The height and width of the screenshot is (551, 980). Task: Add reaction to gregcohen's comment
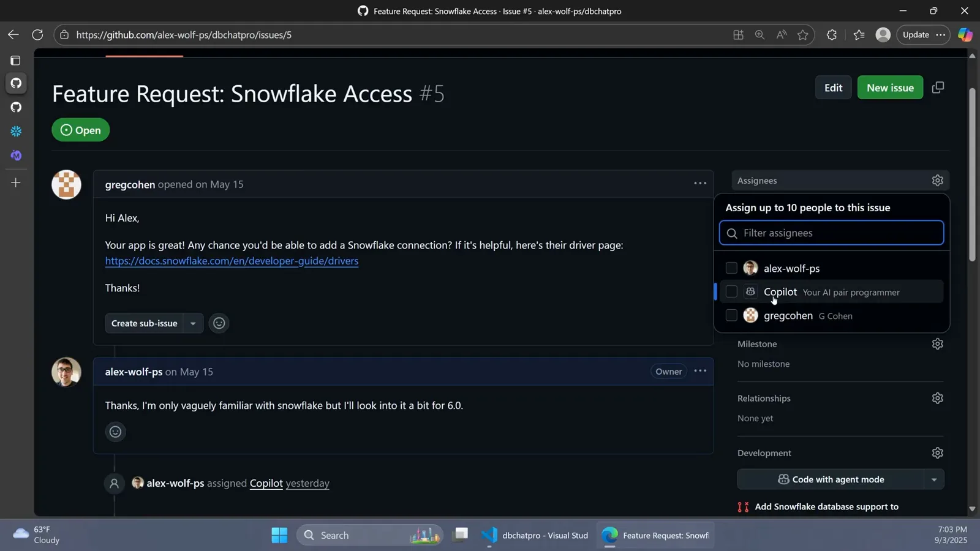pos(219,323)
